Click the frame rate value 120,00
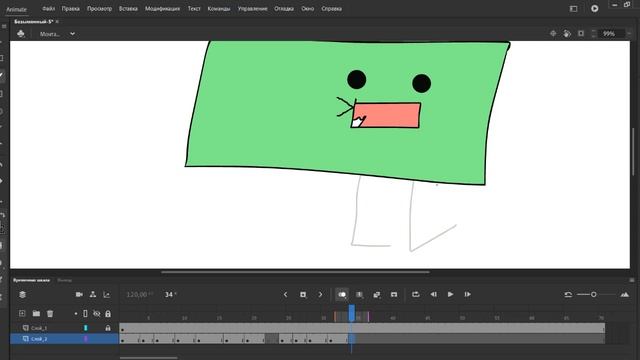 pos(138,294)
